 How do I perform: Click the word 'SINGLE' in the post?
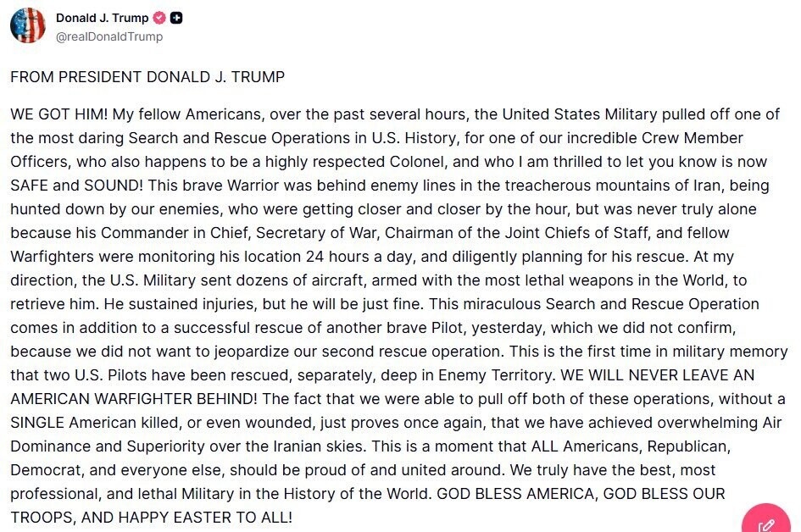[x=37, y=423]
